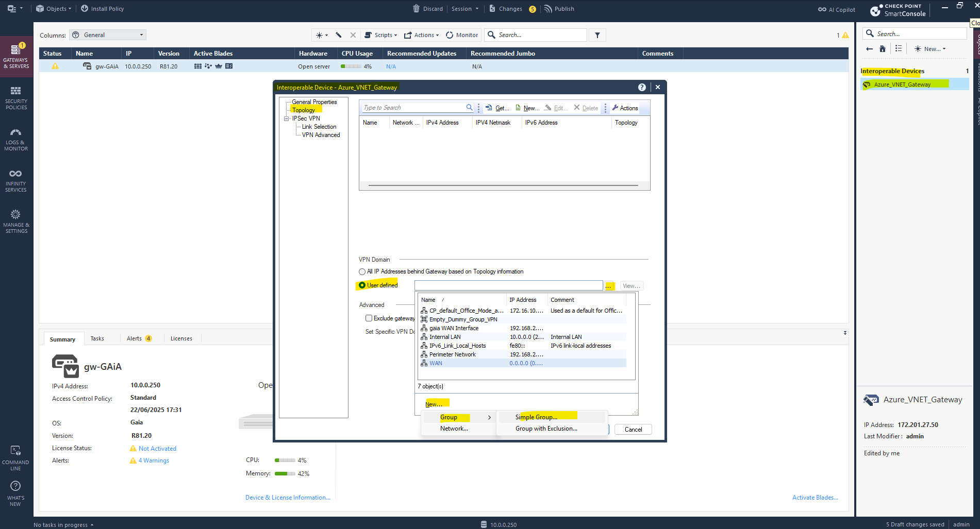The height and width of the screenshot is (529, 980).
Task: Click the ellipsis browse button for VPN domain
Action: tap(610, 286)
